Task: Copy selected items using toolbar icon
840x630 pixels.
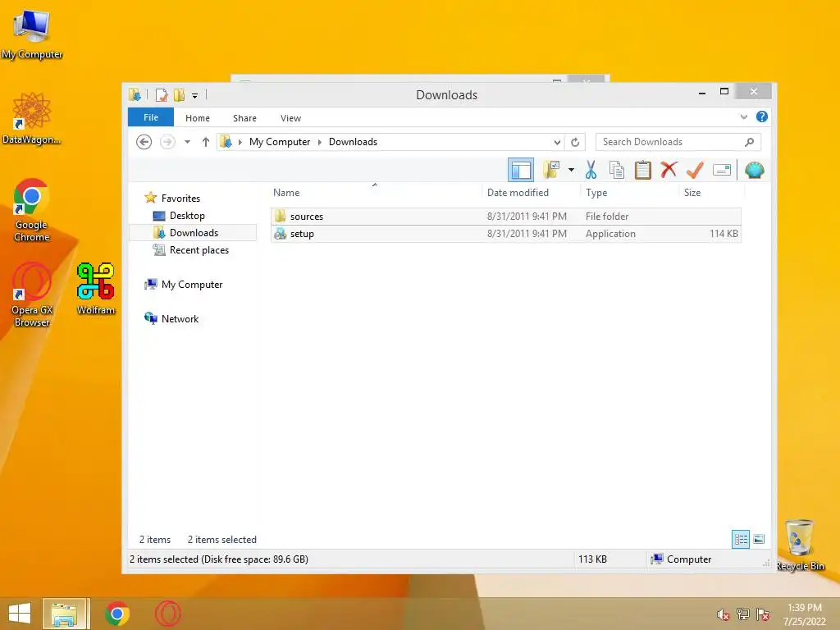Action: tap(617, 171)
